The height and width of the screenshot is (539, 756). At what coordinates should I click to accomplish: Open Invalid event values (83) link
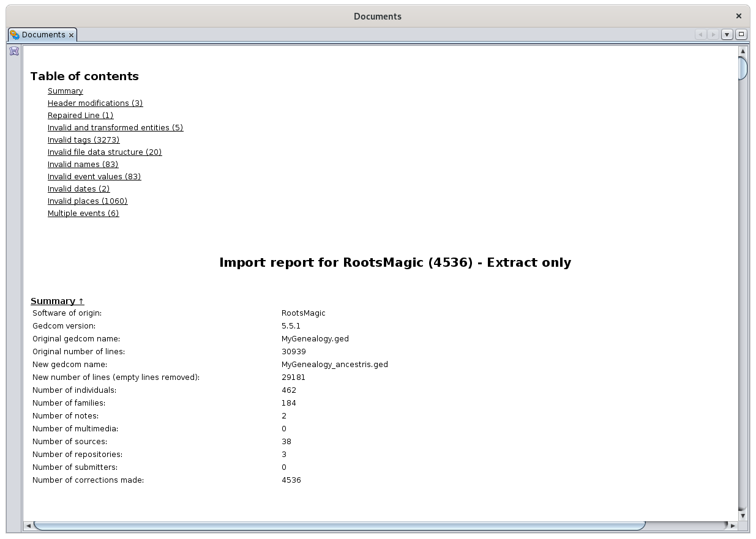[94, 177]
